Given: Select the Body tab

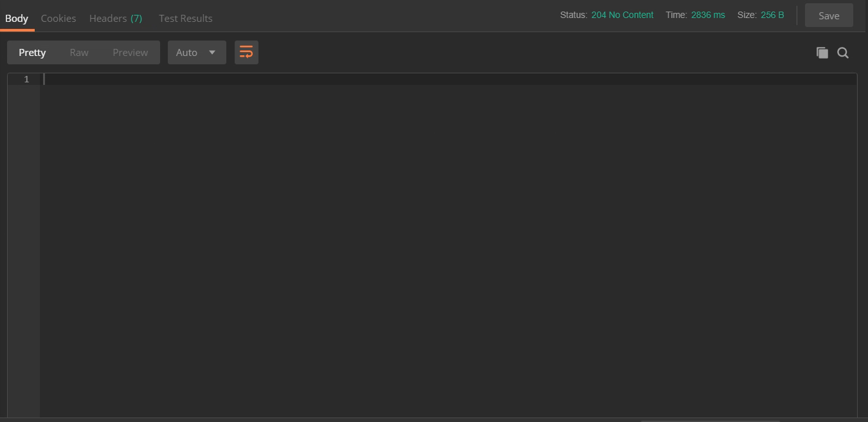Looking at the screenshot, I should (17, 18).
